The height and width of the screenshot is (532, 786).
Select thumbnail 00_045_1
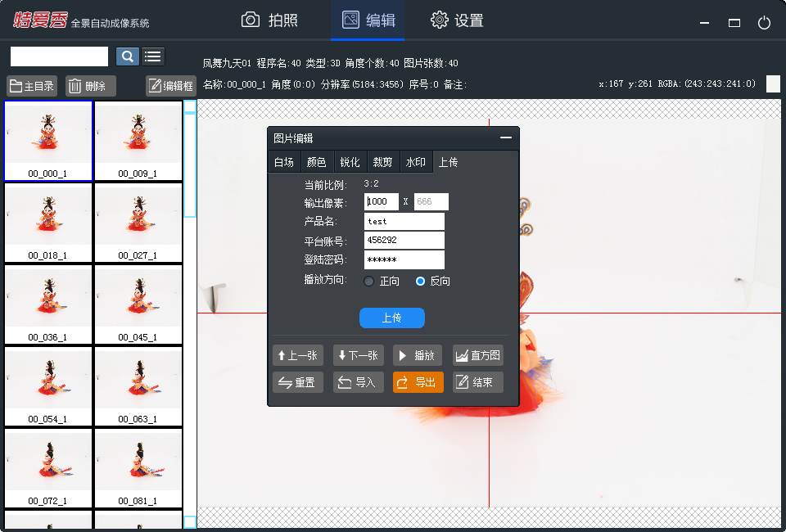pyautogui.click(x=138, y=304)
